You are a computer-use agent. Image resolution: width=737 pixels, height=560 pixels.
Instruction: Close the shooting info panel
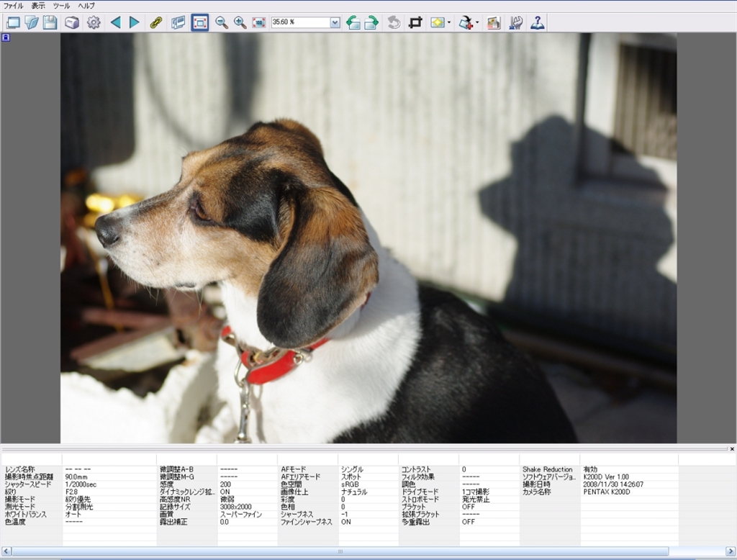[732, 448]
